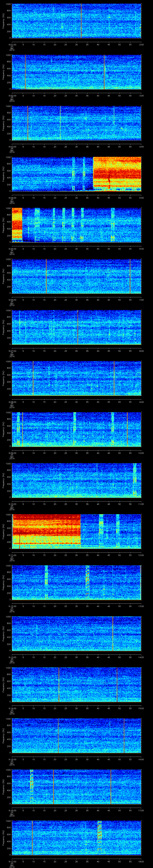This screenshot has height=868, width=153.
Task: Click the '9:04:00' start time label
Action: pyautogui.click(x=12, y=197)
